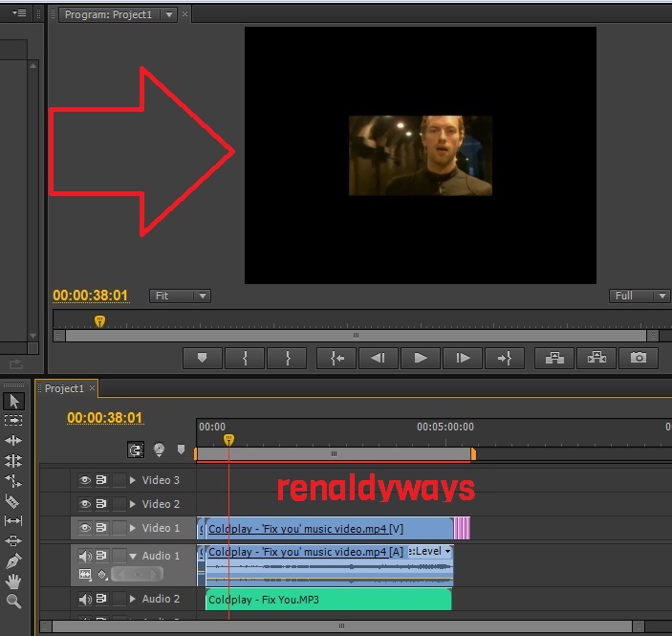This screenshot has width=672, height=636.
Task: Select the Razor tool
Action: pos(12,501)
